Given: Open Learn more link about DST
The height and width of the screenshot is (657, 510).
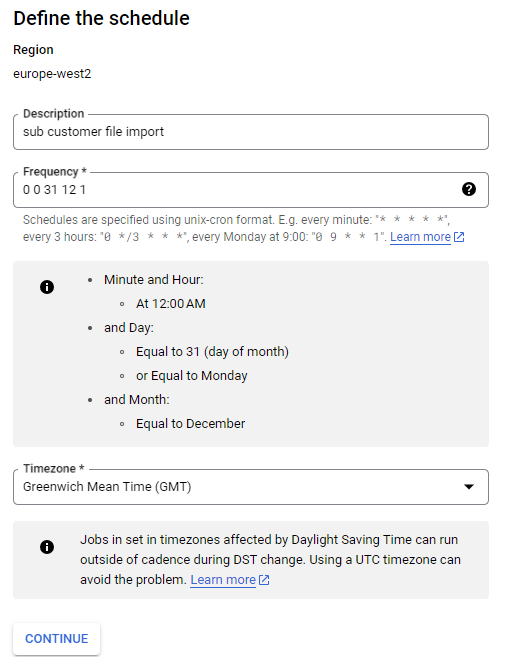Looking at the screenshot, I should tap(223, 580).
